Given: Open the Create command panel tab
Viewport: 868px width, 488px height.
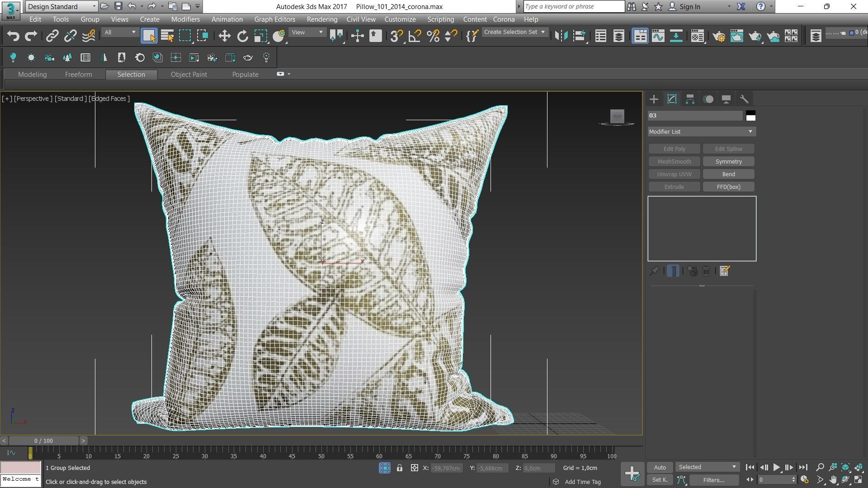Looking at the screenshot, I should pos(654,99).
